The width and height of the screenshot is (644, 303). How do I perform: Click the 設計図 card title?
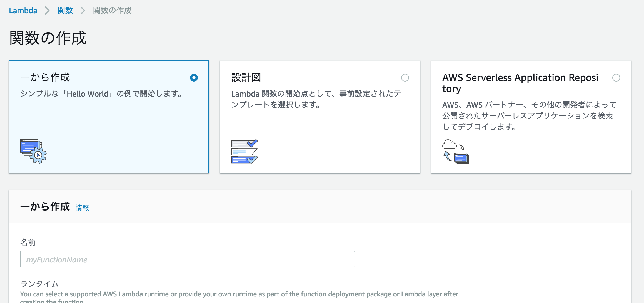[246, 77]
